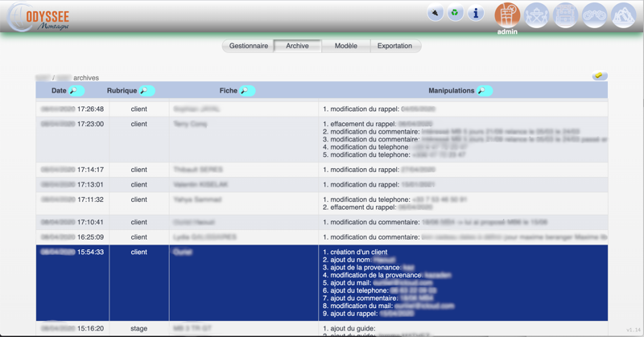Image resolution: width=644 pixels, height=337 pixels.
Task: Click the green recycle refresh icon
Action: (455, 14)
